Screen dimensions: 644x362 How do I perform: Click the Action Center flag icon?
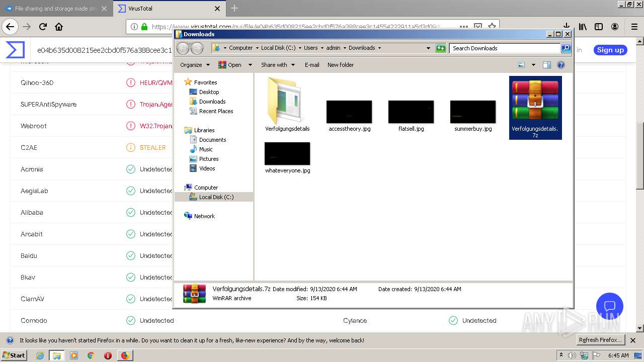(597, 355)
